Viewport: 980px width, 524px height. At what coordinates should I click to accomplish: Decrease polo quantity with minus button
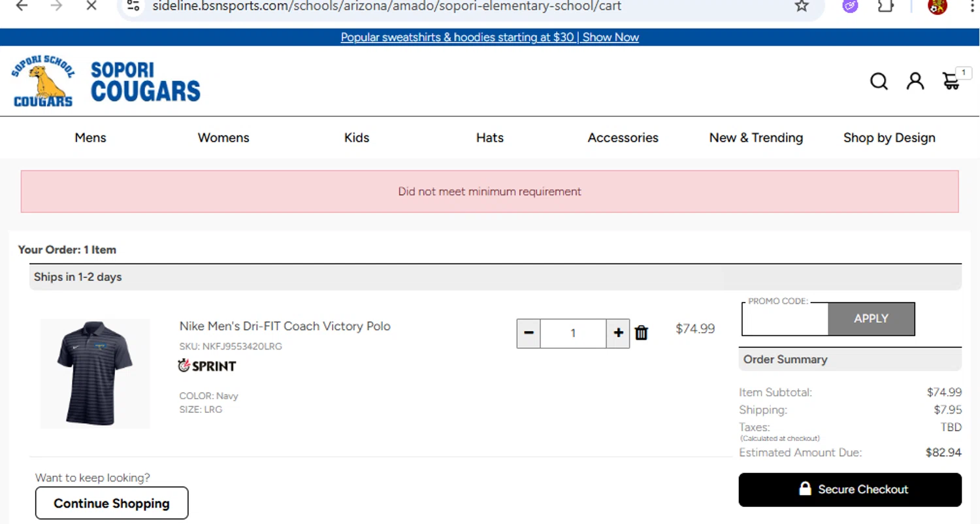[529, 333]
